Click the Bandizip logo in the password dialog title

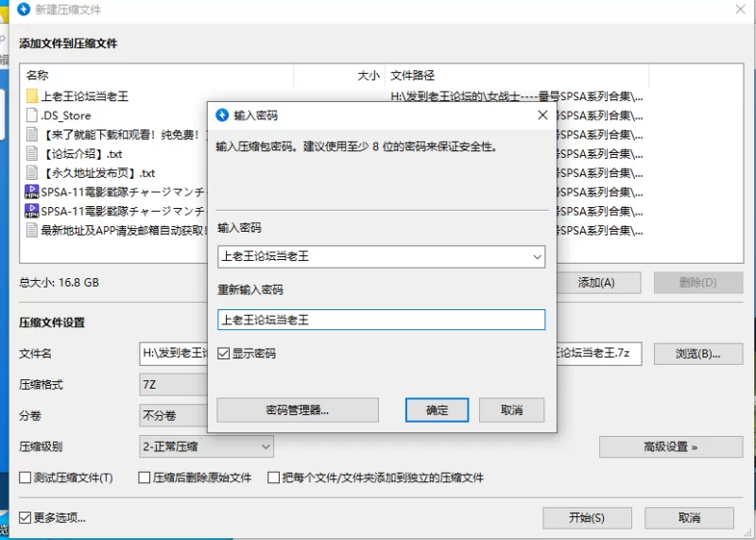[222, 114]
